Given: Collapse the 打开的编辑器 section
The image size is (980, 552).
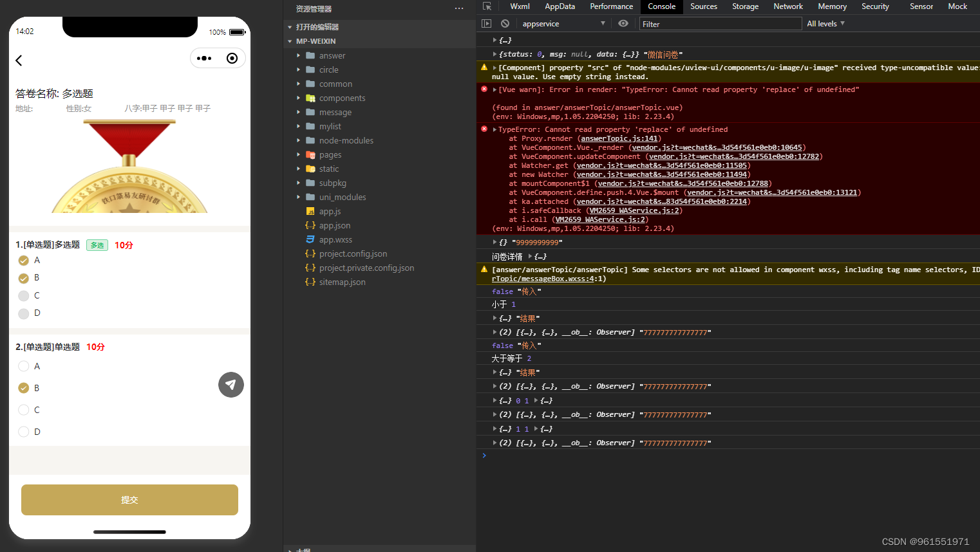Looking at the screenshot, I should (290, 27).
